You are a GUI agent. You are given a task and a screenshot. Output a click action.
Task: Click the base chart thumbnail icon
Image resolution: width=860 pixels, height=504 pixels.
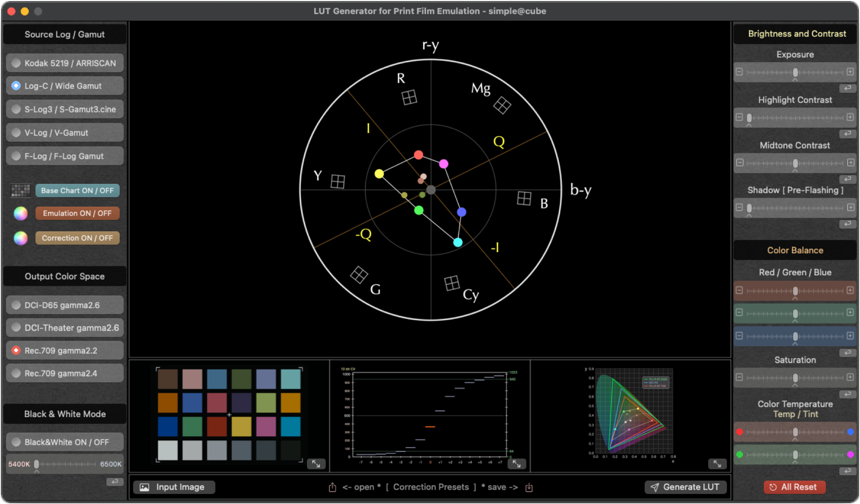tap(20, 190)
